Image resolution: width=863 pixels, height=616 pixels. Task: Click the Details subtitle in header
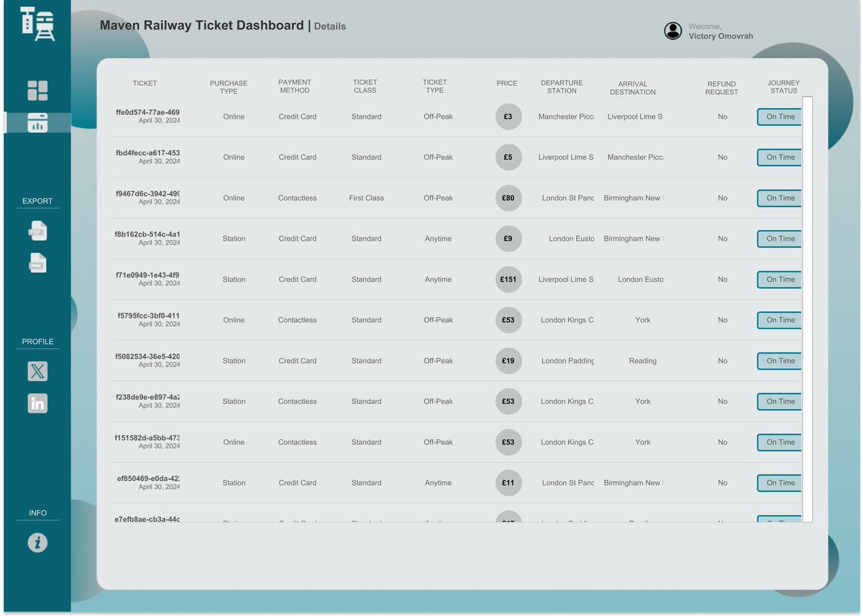330,27
